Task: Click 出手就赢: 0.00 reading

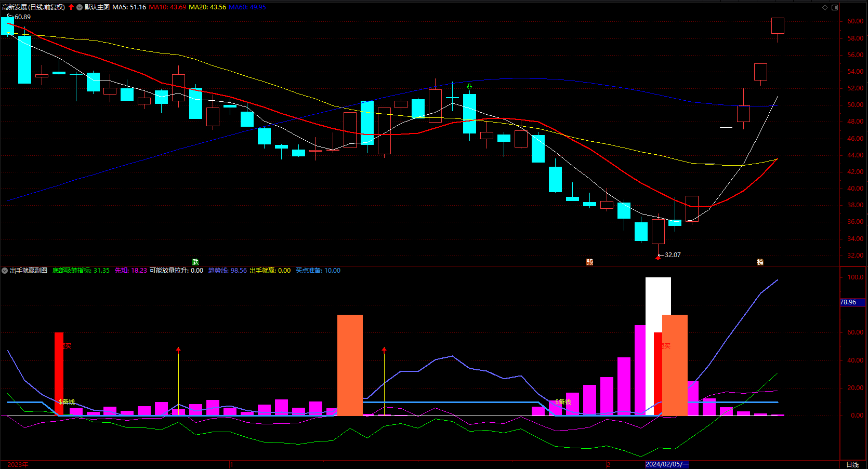Action: [x=270, y=271]
